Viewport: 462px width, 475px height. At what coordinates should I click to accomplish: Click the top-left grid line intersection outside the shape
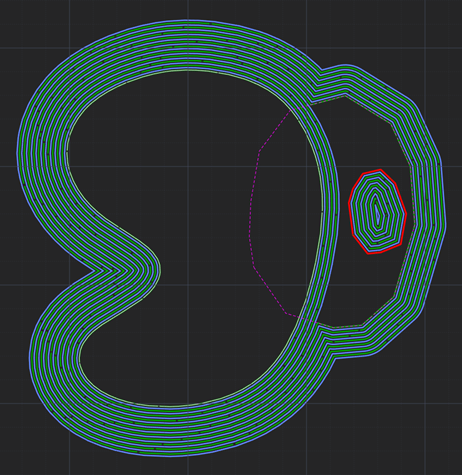click(x=70, y=48)
